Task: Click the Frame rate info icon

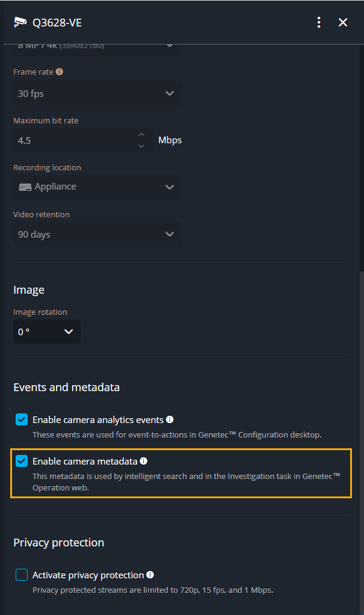Action: 58,71
